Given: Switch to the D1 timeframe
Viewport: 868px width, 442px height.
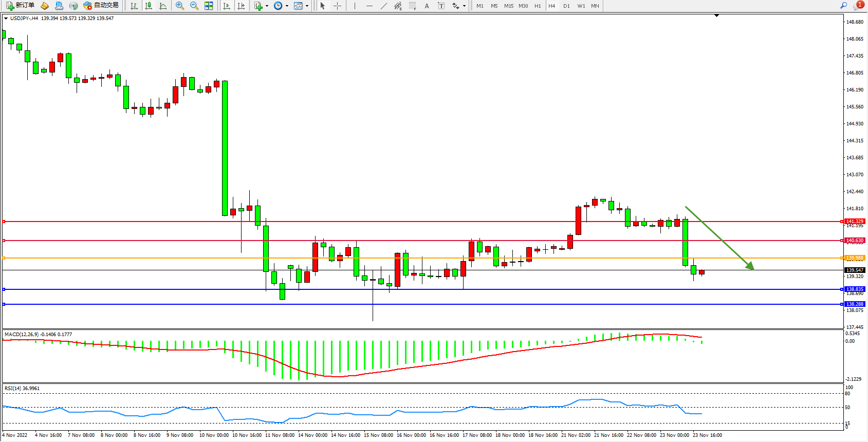Looking at the screenshot, I should (566, 6).
